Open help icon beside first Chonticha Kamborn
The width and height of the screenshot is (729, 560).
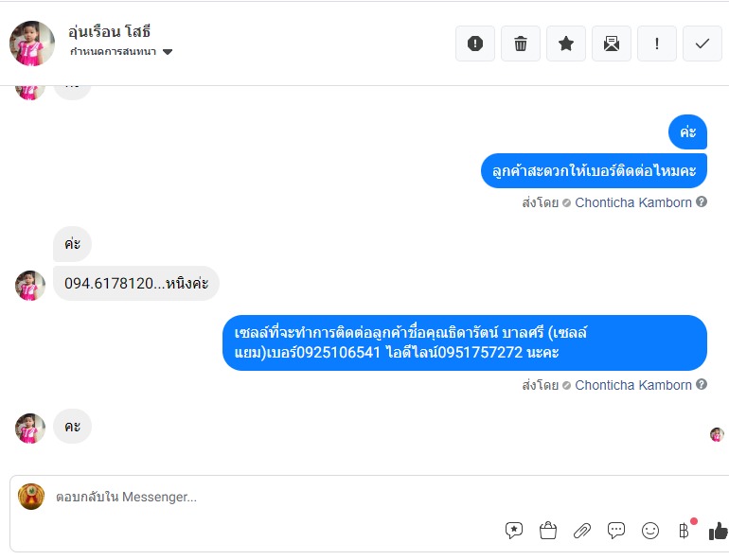coord(702,202)
